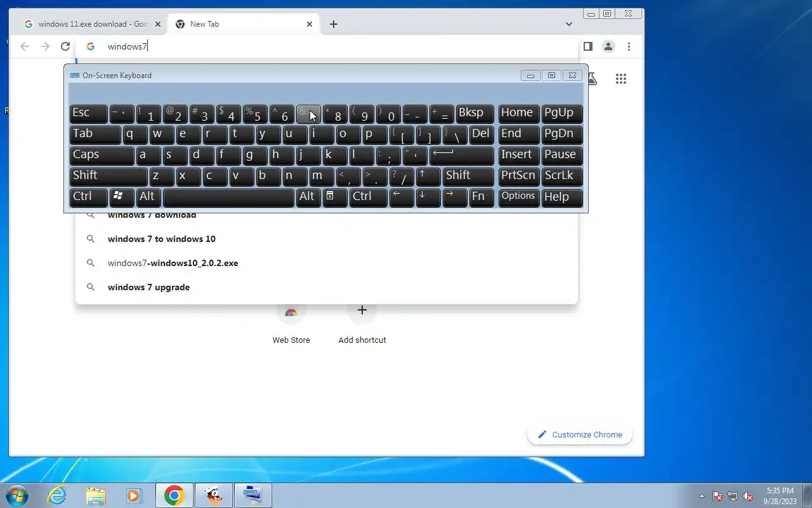Open Chrome three-dot menu
Image resolution: width=812 pixels, height=508 pixels.
tap(629, 46)
